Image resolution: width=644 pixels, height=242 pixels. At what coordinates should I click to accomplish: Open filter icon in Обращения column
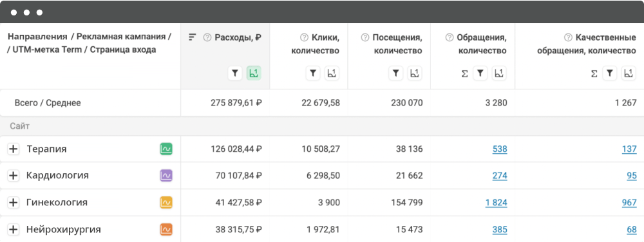pos(480,73)
